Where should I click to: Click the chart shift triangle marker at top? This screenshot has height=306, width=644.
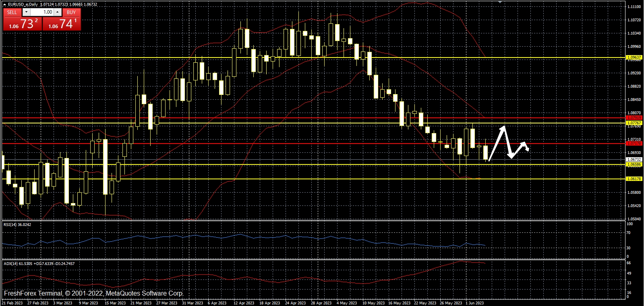point(500,2)
